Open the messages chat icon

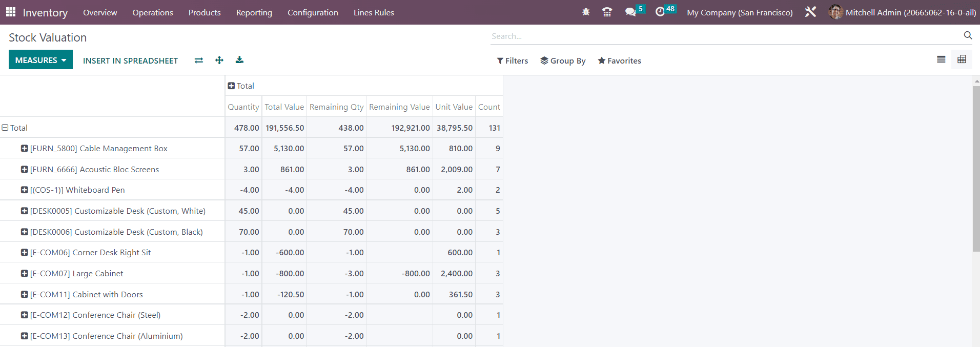click(630, 12)
